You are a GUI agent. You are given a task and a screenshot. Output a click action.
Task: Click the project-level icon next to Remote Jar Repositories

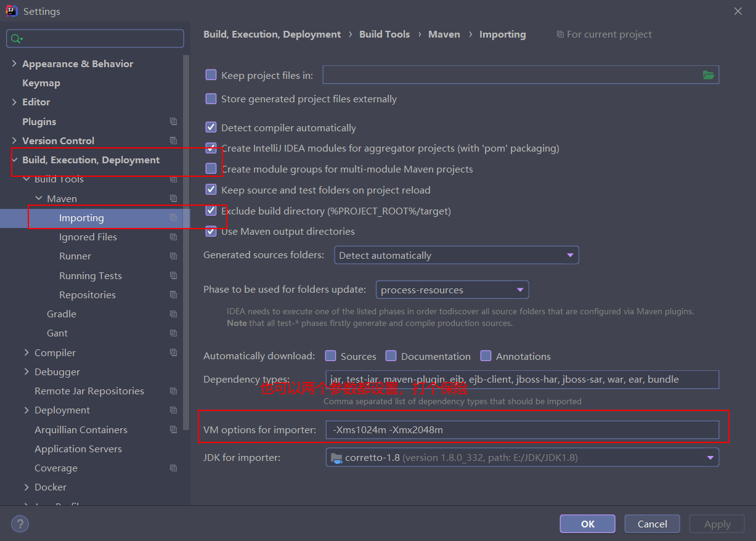point(173,391)
